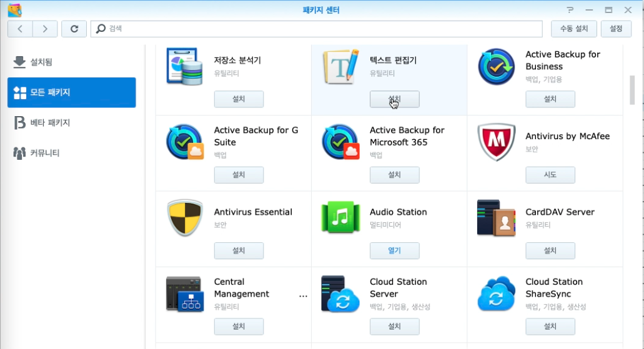644x349 pixels.
Task: Click the Antivirus Essential shield icon
Action: point(185,218)
